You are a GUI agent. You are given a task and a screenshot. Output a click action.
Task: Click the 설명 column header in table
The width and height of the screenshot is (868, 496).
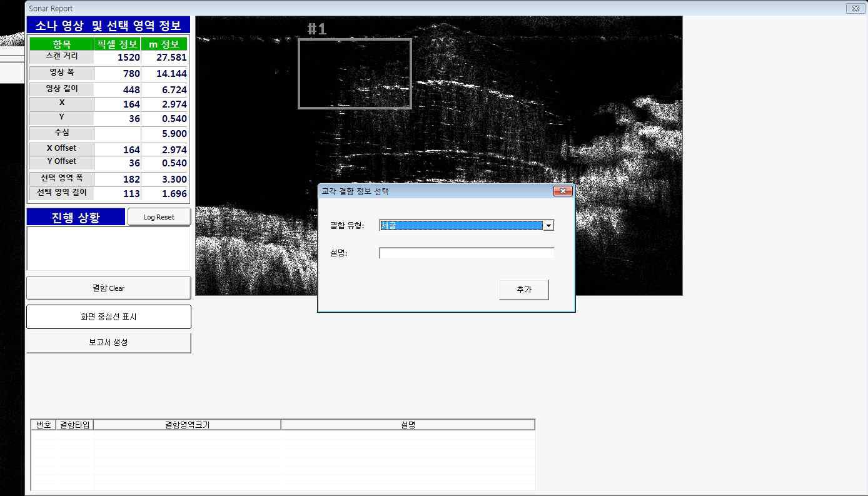[x=408, y=425]
